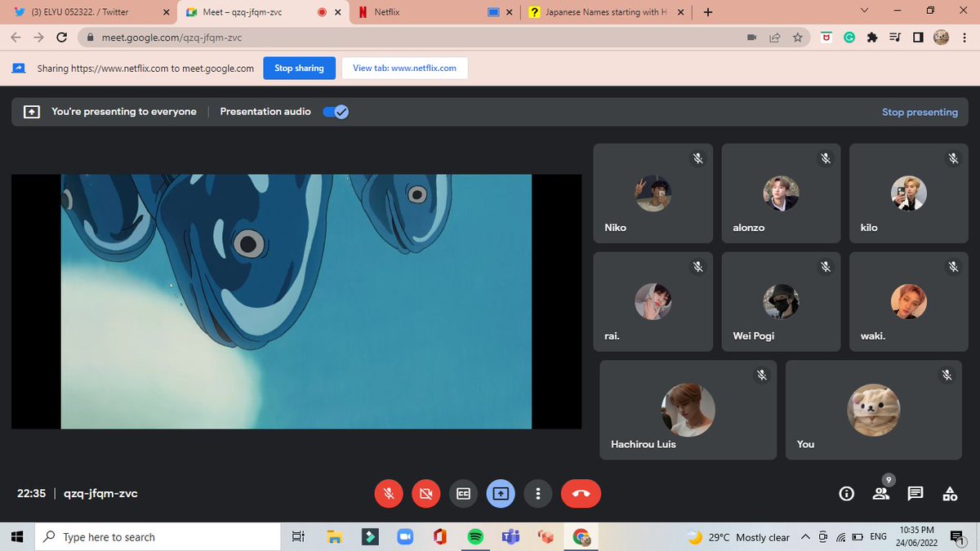980x551 pixels.
Task: Click Niko's participant tile
Action: (653, 193)
